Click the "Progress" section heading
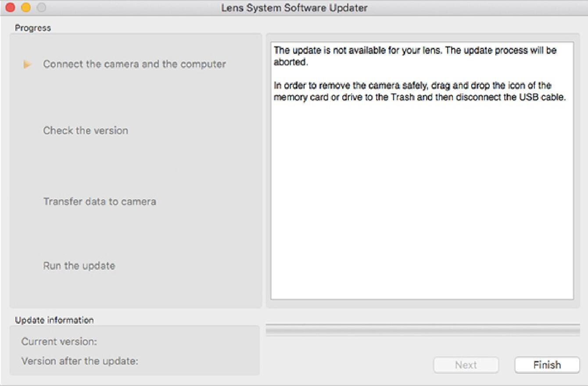588x386 pixels. [x=33, y=28]
